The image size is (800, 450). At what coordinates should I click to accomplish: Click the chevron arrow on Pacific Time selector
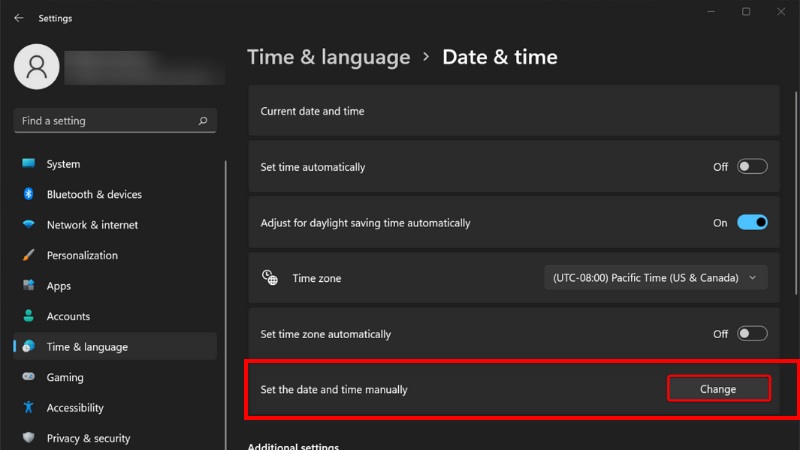(753, 278)
